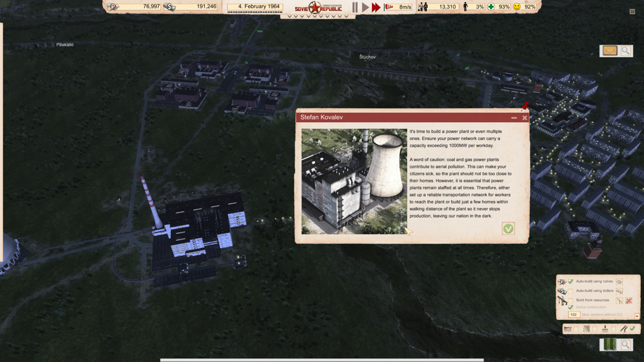Click the green map icon
The image size is (644, 362).
pos(610,345)
